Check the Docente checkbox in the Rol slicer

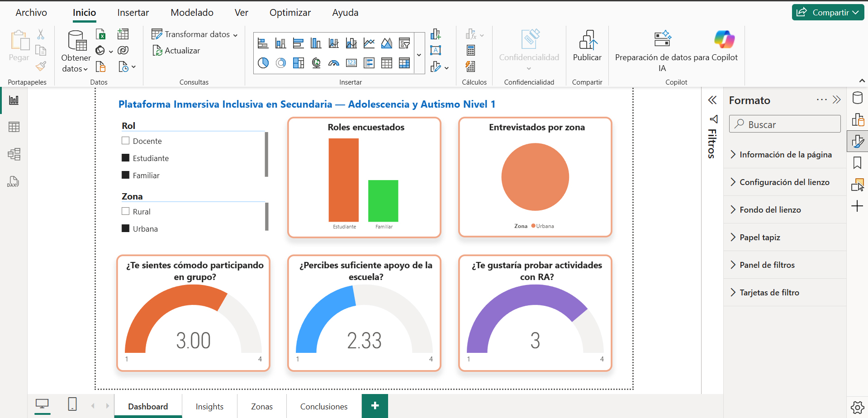coord(126,141)
